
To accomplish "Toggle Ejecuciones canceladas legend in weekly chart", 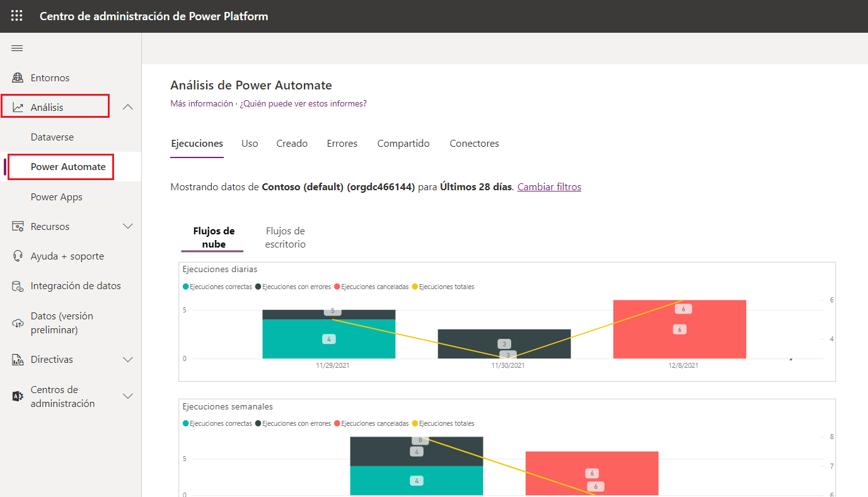I will (x=371, y=424).
